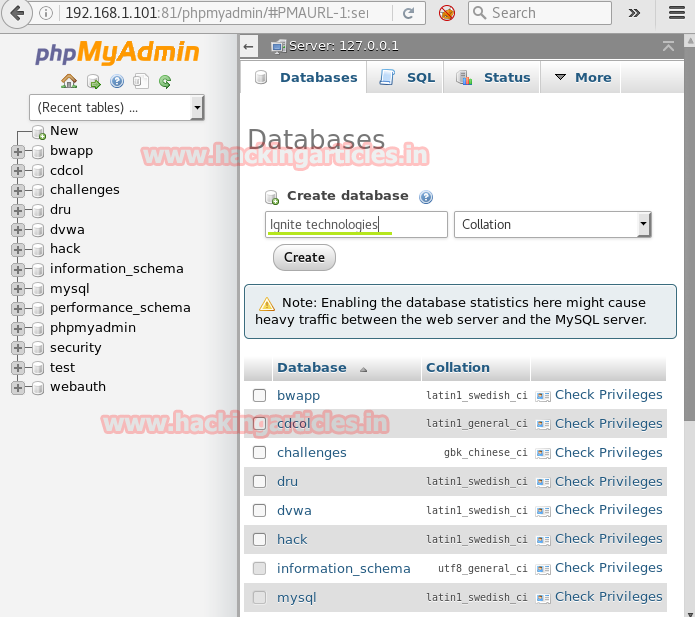Collapse navigation panel left arrow
This screenshot has height=617, width=695.
[x=249, y=46]
